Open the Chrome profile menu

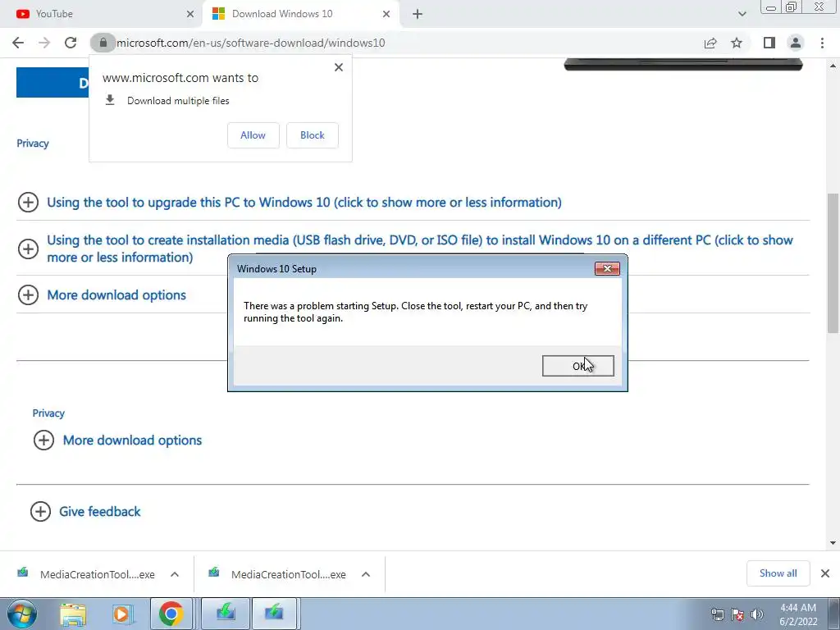tap(796, 43)
